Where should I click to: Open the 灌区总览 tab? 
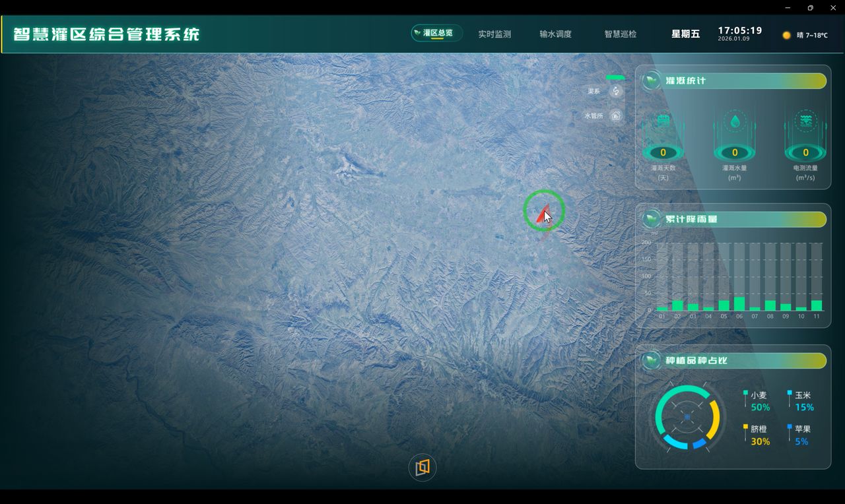tap(437, 33)
